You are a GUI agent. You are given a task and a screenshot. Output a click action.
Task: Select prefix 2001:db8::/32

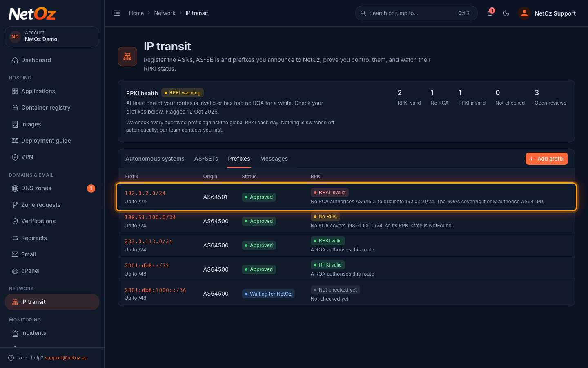[x=147, y=266]
